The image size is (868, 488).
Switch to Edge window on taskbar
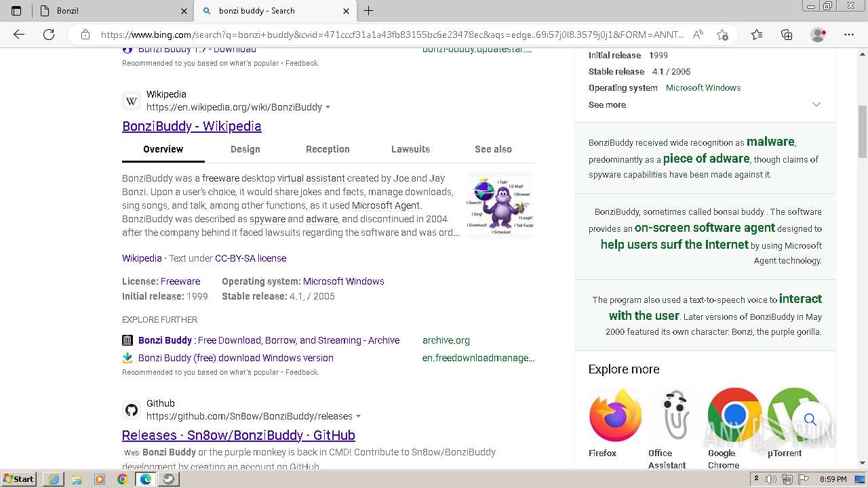point(146,479)
